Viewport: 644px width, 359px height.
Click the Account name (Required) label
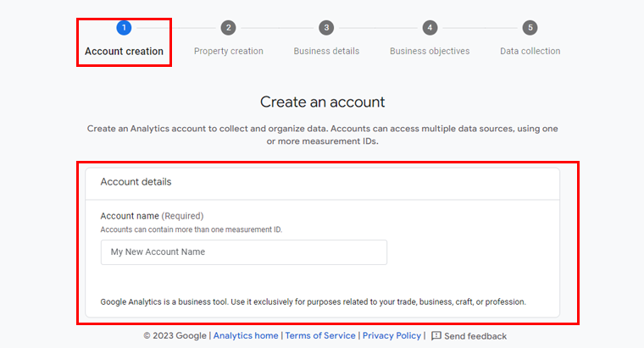[152, 216]
